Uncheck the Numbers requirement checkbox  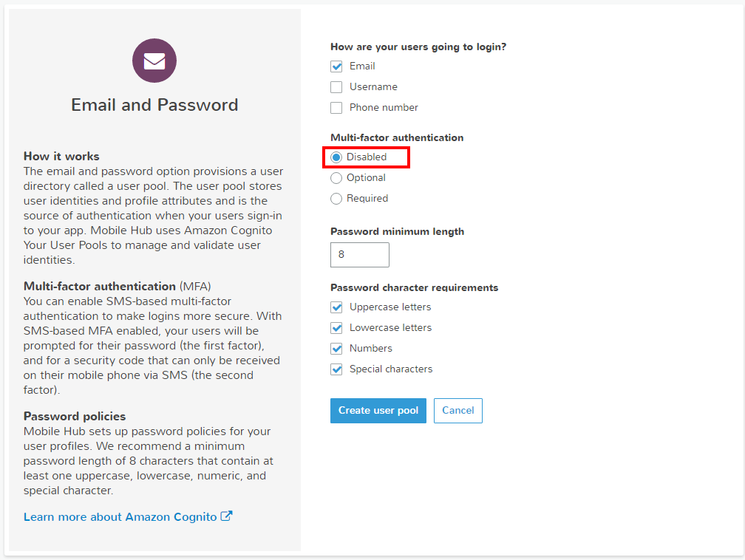(336, 349)
